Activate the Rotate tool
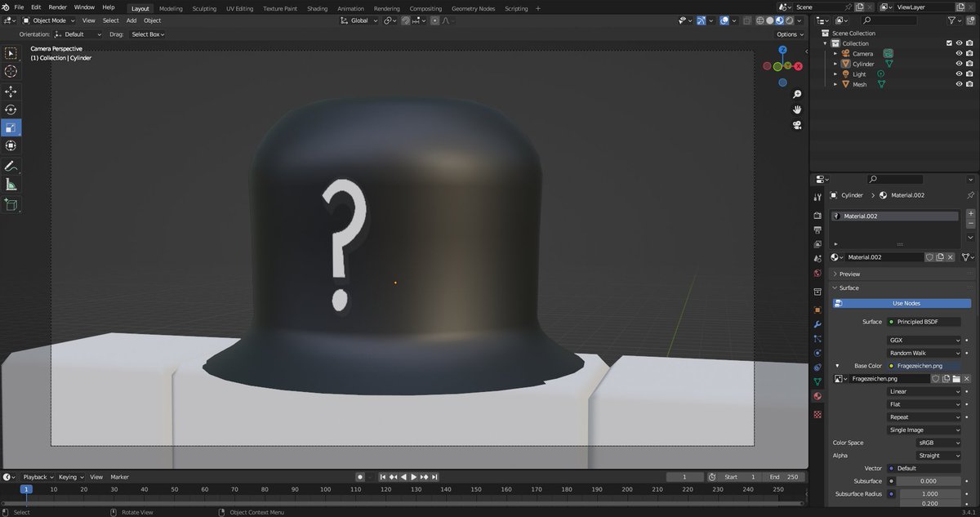 coord(11,109)
